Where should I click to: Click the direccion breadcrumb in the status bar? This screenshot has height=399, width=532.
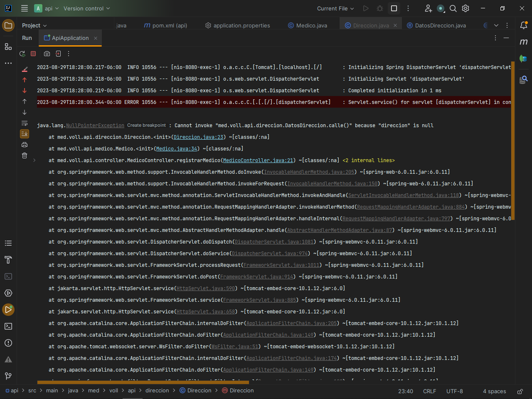pyautogui.click(x=157, y=391)
